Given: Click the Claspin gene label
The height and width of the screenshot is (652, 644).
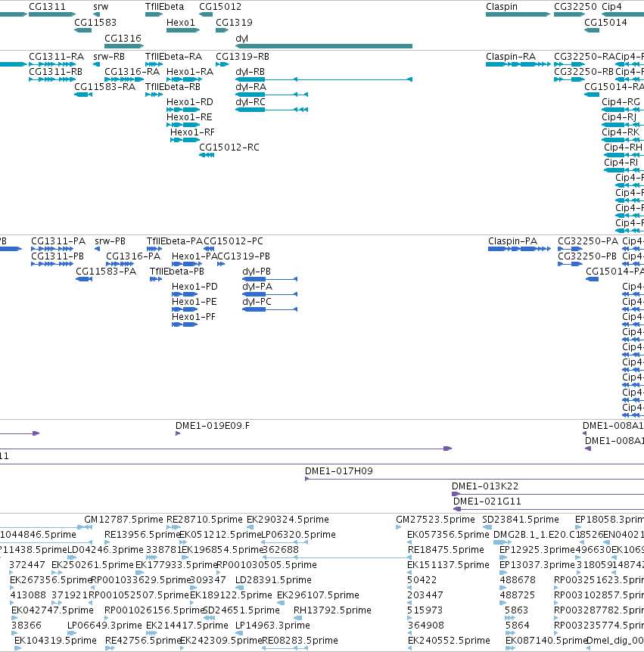Looking at the screenshot, I should [502, 7].
